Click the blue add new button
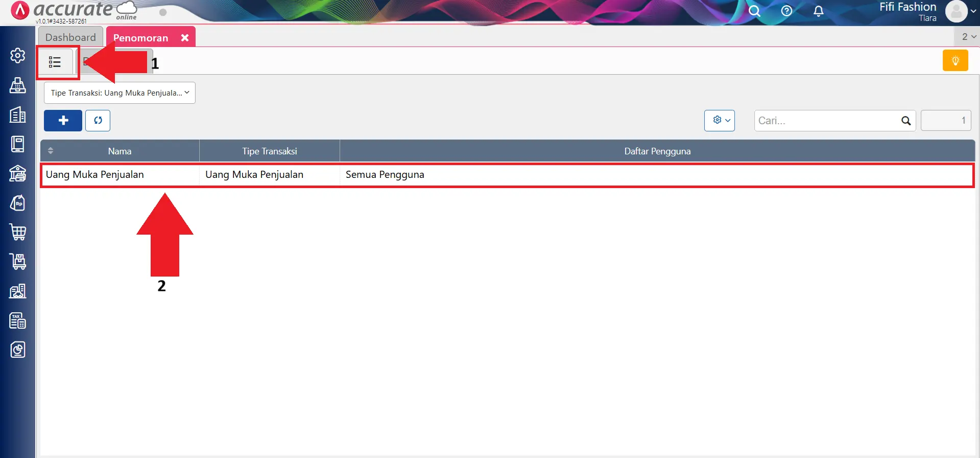The width and height of the screenshot is (980, 458). point(63,121)
